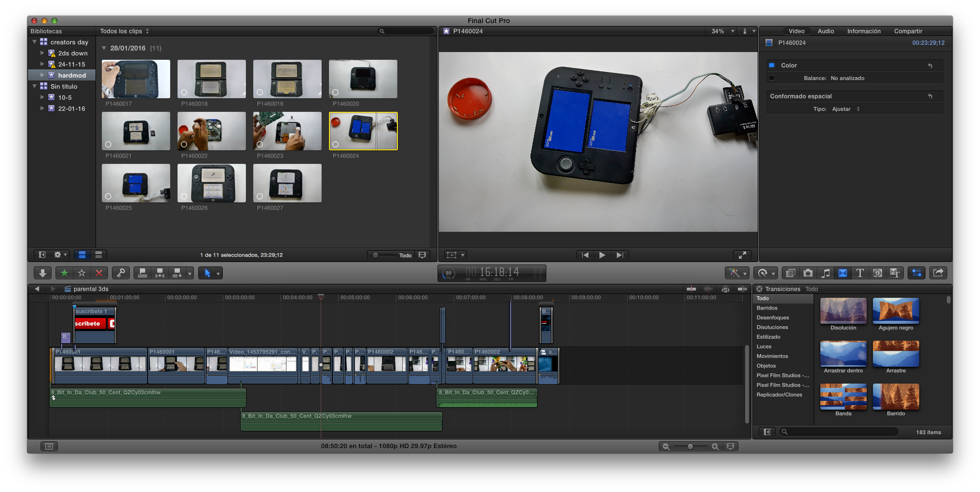Open the titles browser T icon
The width and height of the screenshot is (980, 492).
(860, 273)
